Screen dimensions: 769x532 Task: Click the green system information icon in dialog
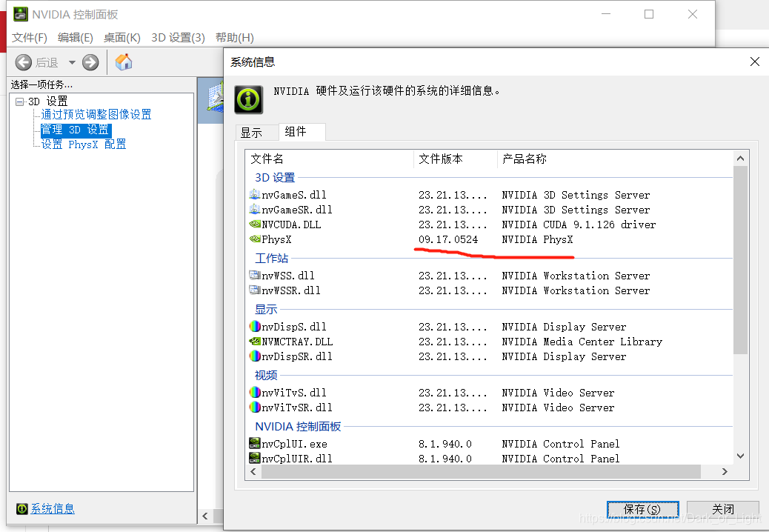click(x=248, y=99)
